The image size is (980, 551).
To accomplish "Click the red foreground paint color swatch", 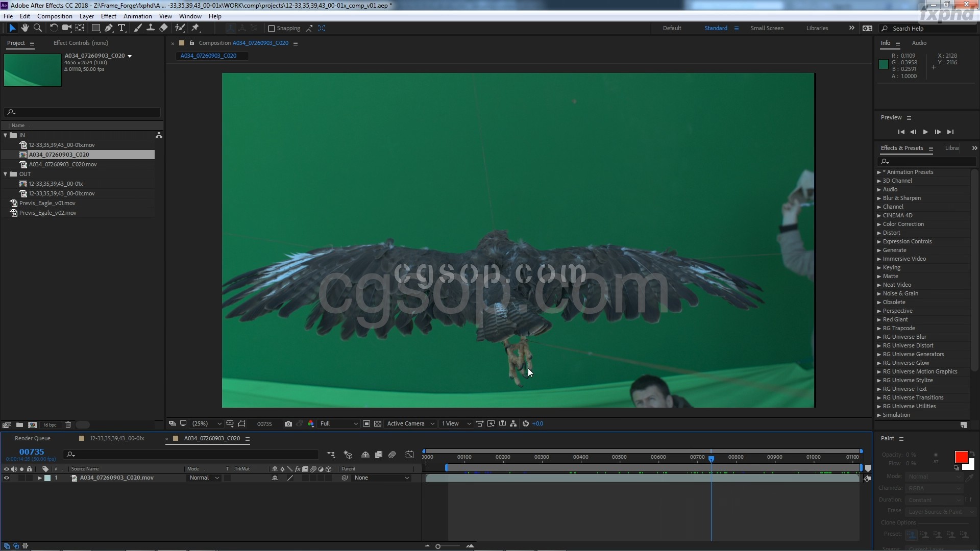I will 961,457.
